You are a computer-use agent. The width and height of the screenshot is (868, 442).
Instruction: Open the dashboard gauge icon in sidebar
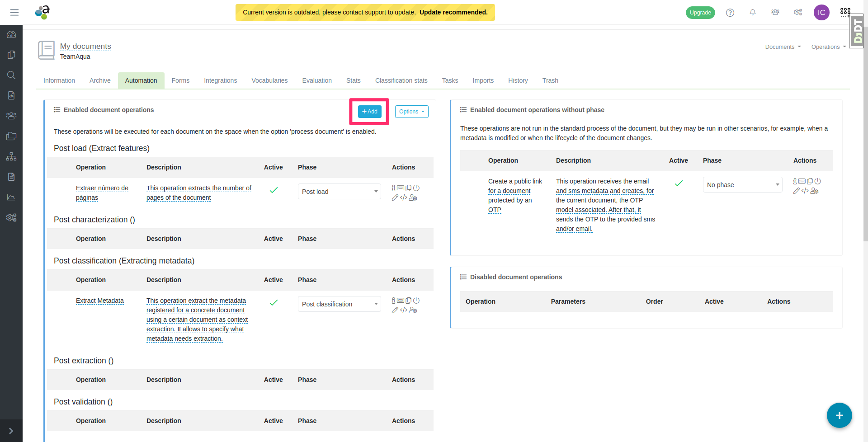[x=11, y=35]
